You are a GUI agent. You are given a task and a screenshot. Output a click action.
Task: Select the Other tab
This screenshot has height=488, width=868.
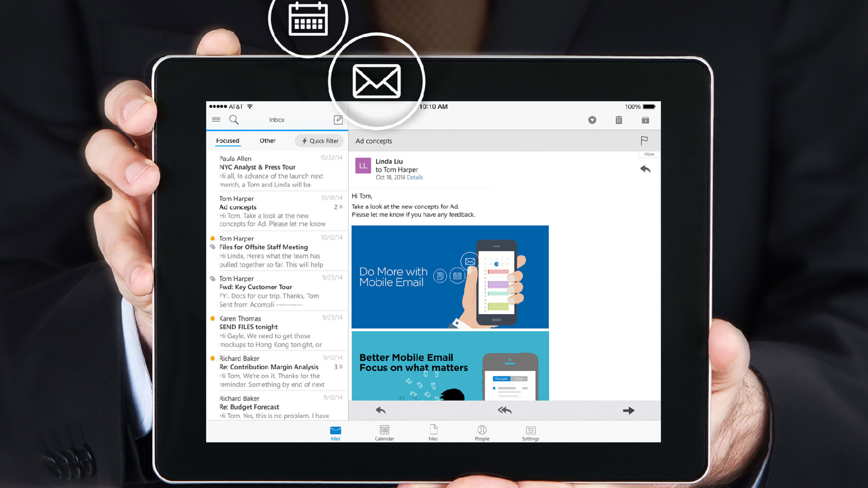(267, 140)
